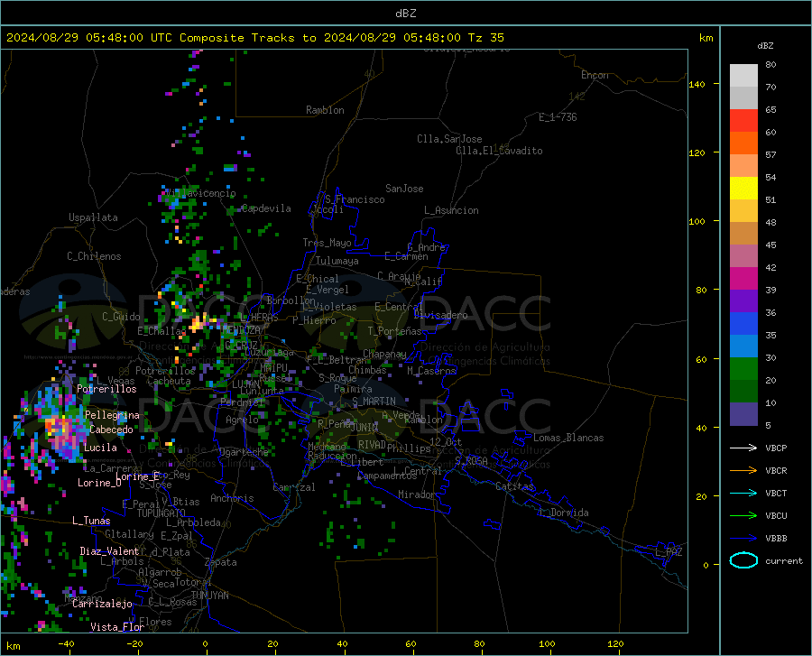812x656 pixels.
Task: Select the magenta 39–42 dBZ legend swatch
Action: (x=743, y=279)
